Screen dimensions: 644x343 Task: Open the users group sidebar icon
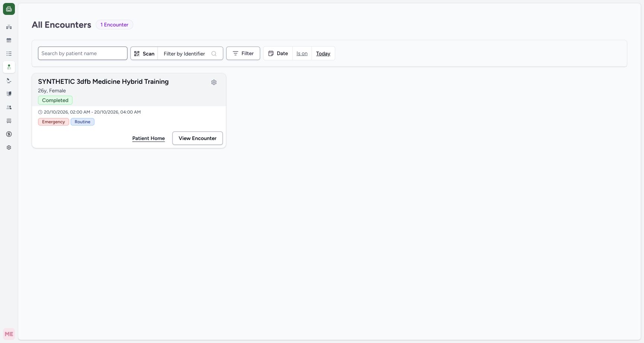tap(9, 107)
